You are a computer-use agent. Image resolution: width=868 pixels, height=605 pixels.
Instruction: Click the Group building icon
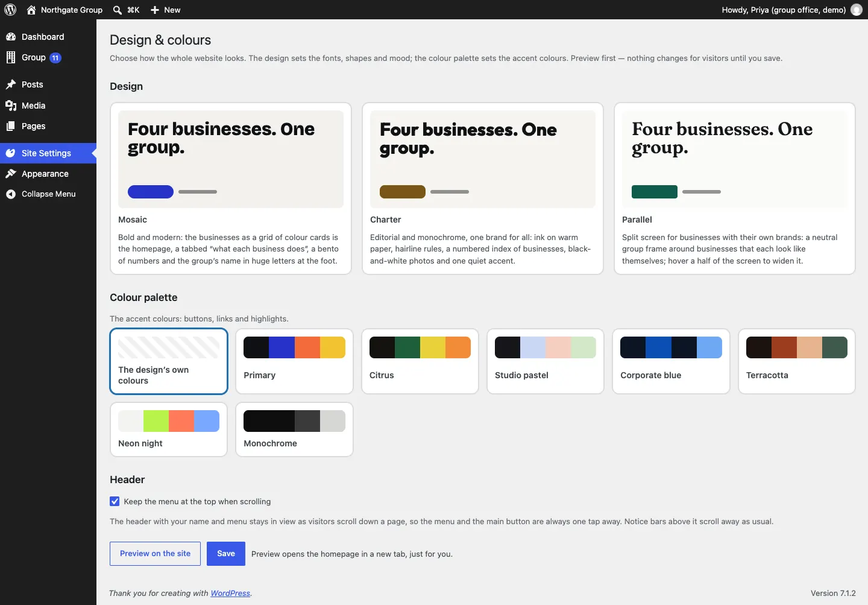point(11,57)
